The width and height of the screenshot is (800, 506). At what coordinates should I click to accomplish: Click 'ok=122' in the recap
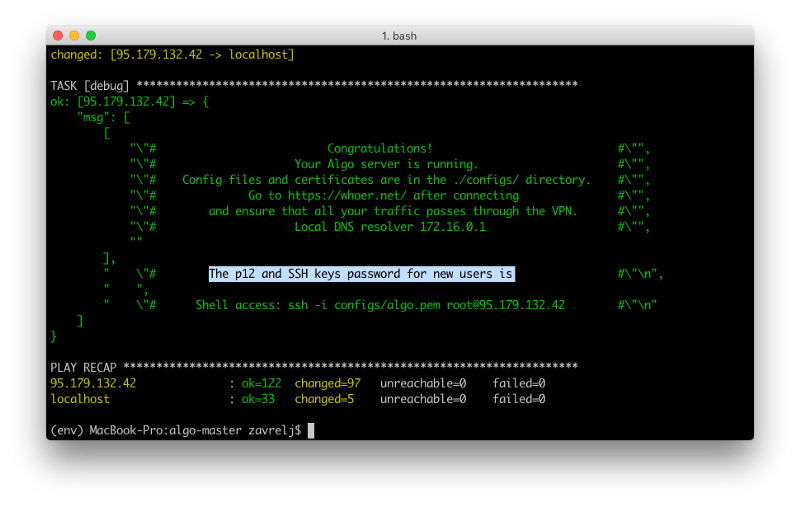coord(261,383)
